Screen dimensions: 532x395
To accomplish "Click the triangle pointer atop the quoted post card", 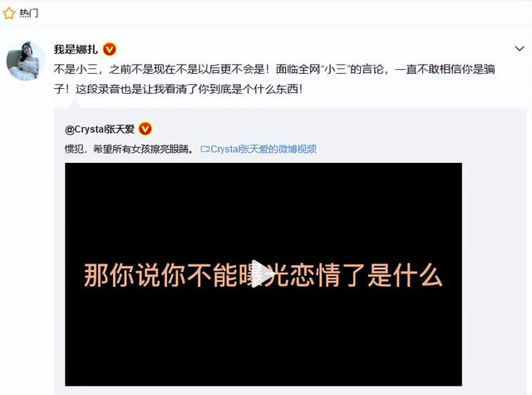I will pyautogui.click(x=74, y=106).
